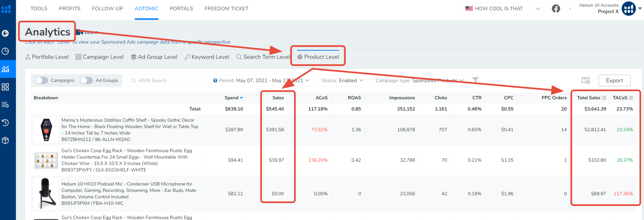Open the product box sidebar icon
The image size is (644, 220).
tap(5, 140)
